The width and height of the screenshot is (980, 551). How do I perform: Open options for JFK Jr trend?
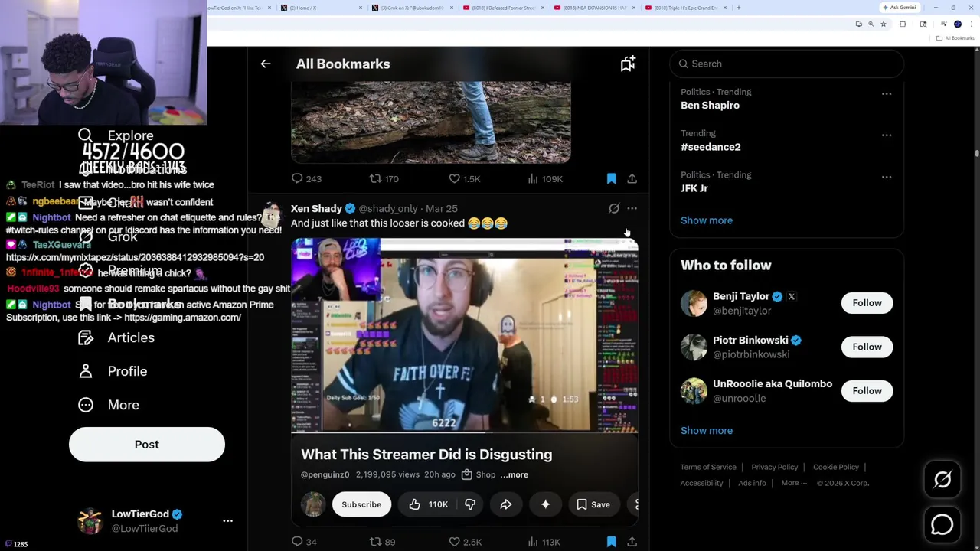pos(887,177)
